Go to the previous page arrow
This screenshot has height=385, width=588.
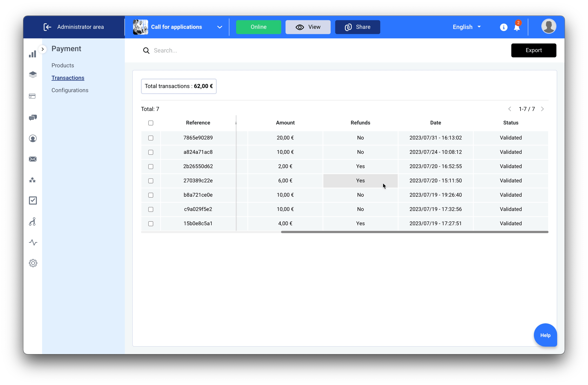[x=510, y=109]
